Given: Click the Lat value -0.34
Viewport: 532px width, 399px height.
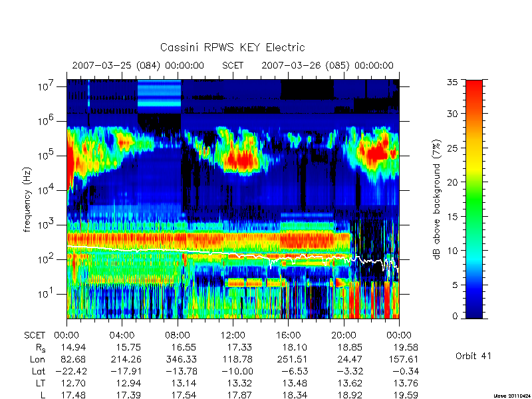Looking at the screenshot, I should click(406, 372).
